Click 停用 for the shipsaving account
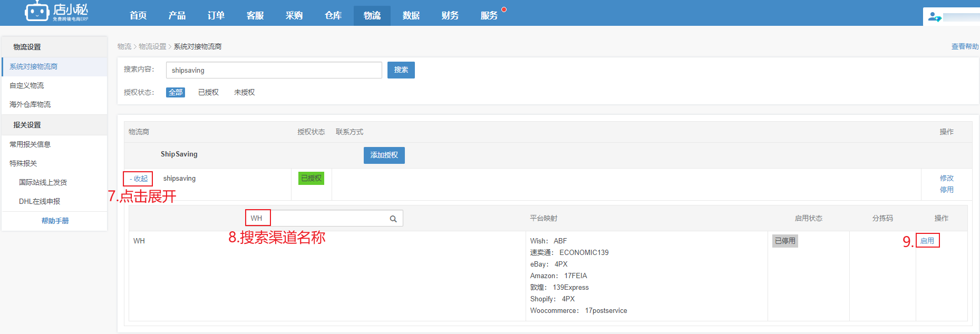Viewport: 980px width, 334px height. tap(947, 190)
